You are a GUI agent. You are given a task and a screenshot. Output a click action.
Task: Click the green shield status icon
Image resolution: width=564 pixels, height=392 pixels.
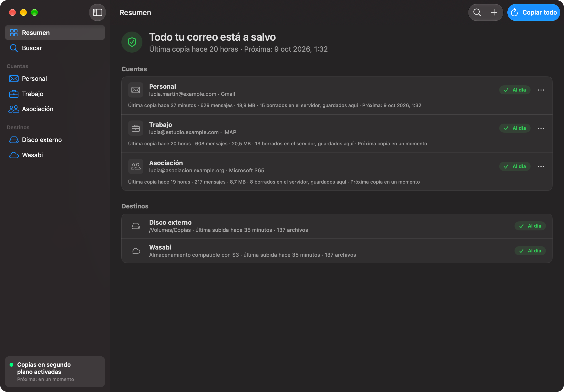132,42
